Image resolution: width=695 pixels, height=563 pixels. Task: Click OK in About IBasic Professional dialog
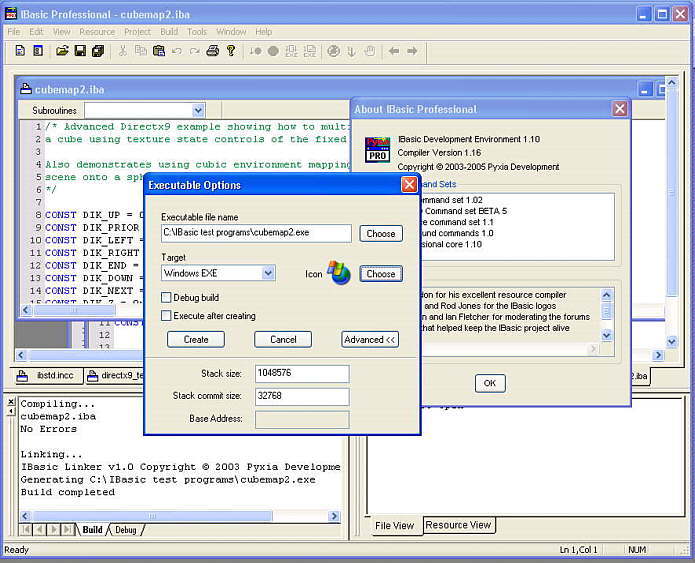click(x=490, y=383)
